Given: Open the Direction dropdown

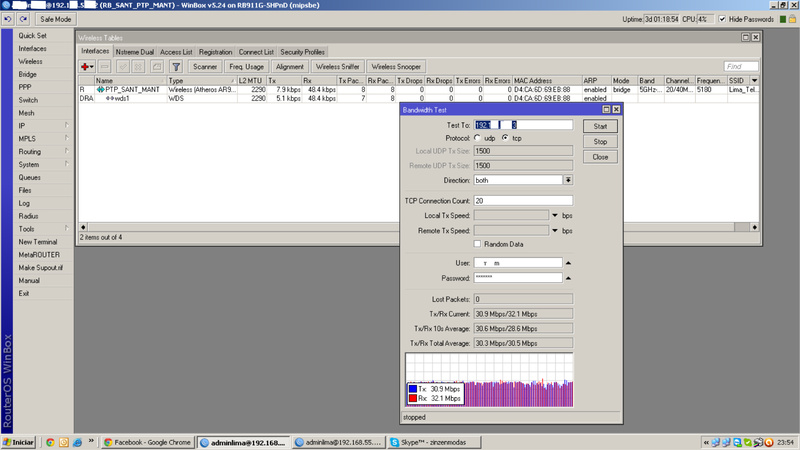Looking at the screenshot, I should pyautogui.click(x=568, y=180).
